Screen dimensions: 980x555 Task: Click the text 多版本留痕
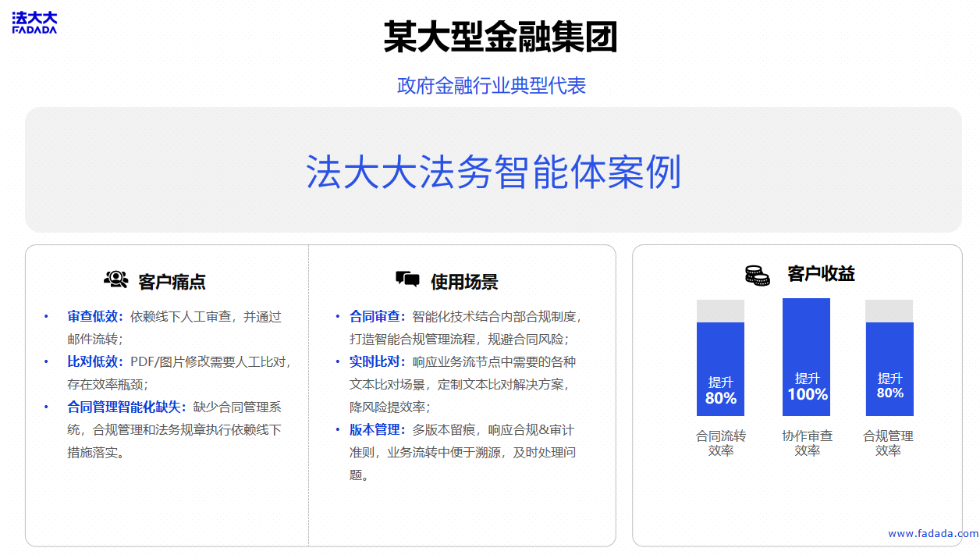coord(444,429)
